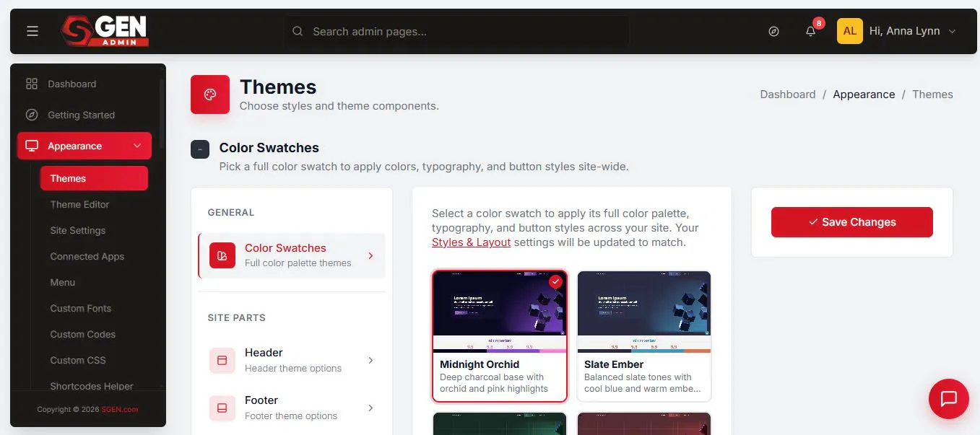Click the Color Swatches red icon
This screenshot has height=435, width=980.
[222, 255]
